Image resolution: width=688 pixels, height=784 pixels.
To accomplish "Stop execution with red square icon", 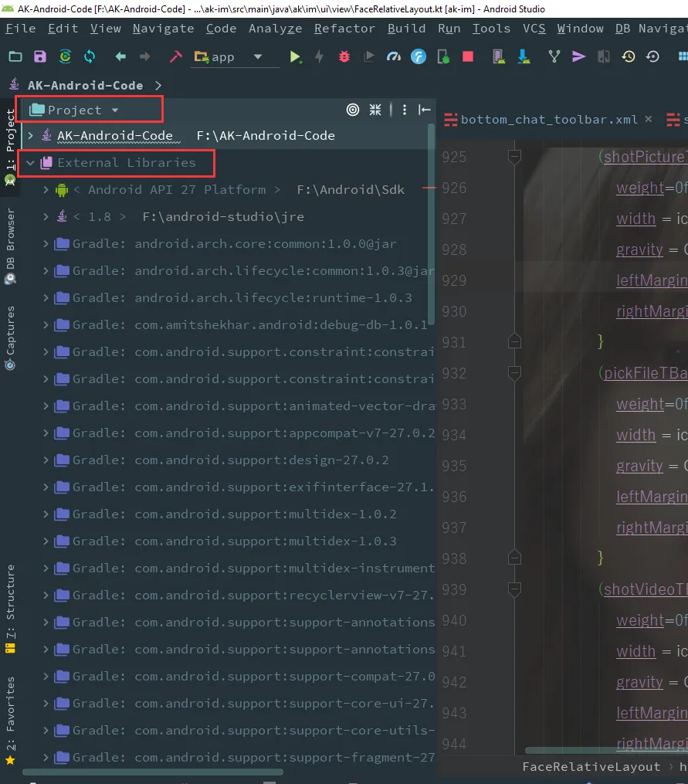I will [x=468, y=56].
